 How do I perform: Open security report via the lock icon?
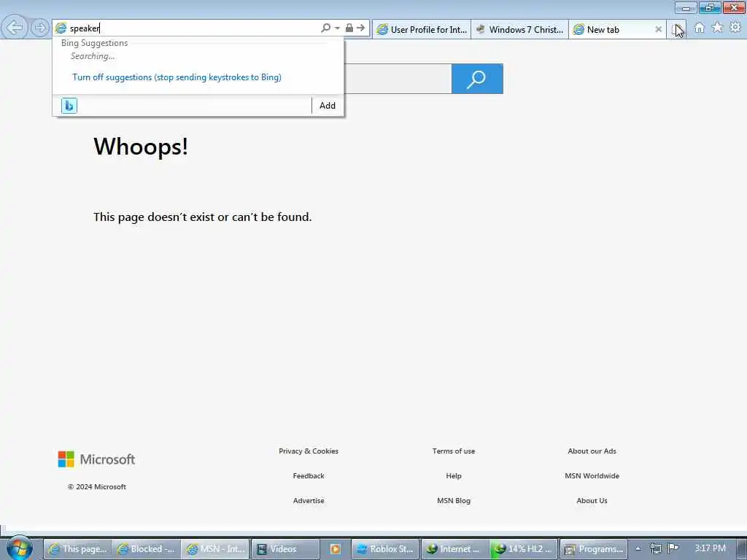click(x=349, y=28)
